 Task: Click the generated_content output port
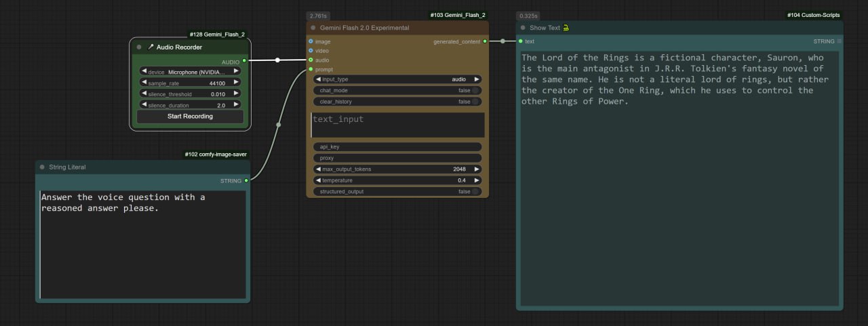coord(485,41)
